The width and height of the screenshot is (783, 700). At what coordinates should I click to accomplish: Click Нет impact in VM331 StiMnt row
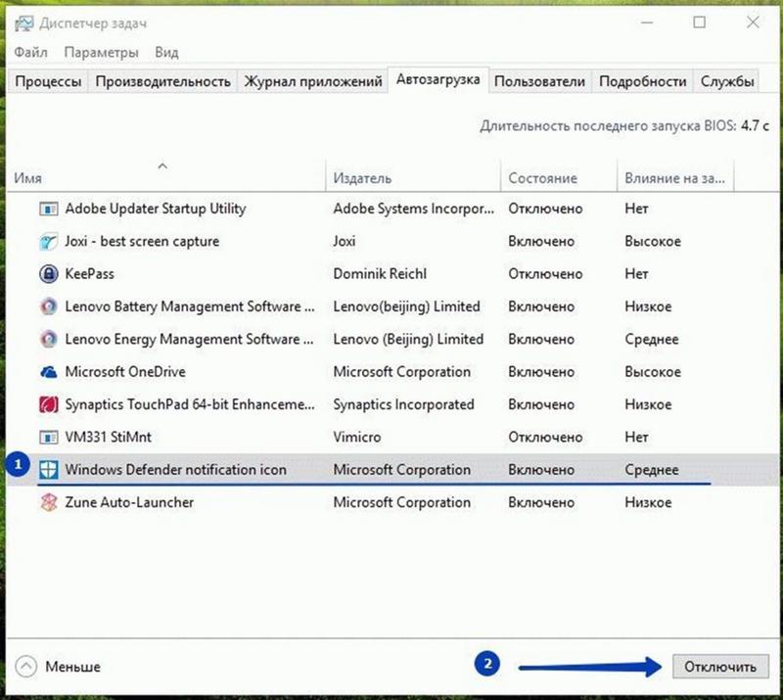637,438
